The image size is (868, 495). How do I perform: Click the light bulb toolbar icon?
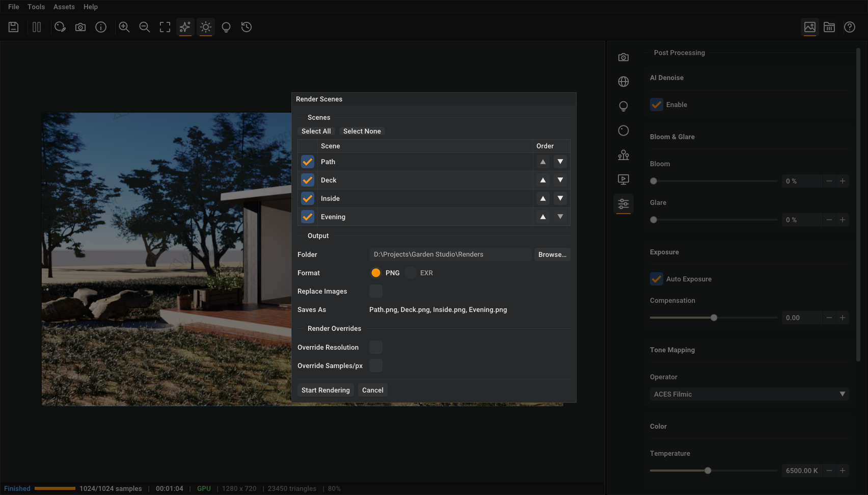point(226,27)
